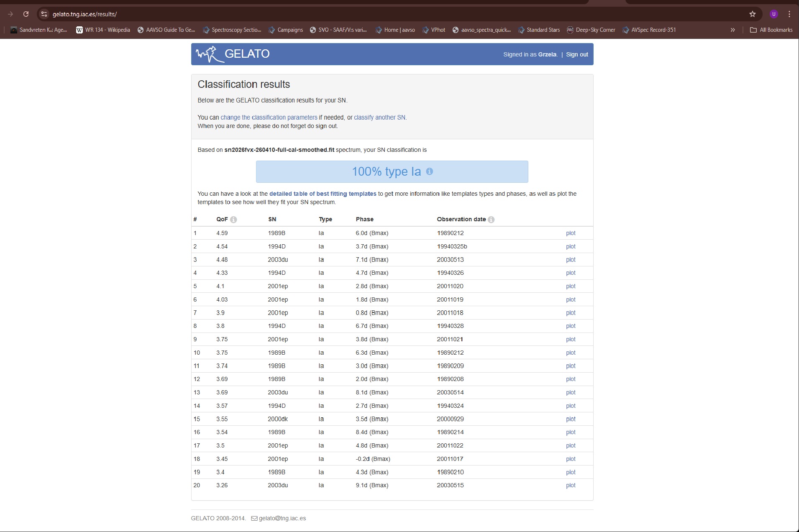Click info icon next to Observation date
This screenshot has height=532, width=799.
point(491,220)
